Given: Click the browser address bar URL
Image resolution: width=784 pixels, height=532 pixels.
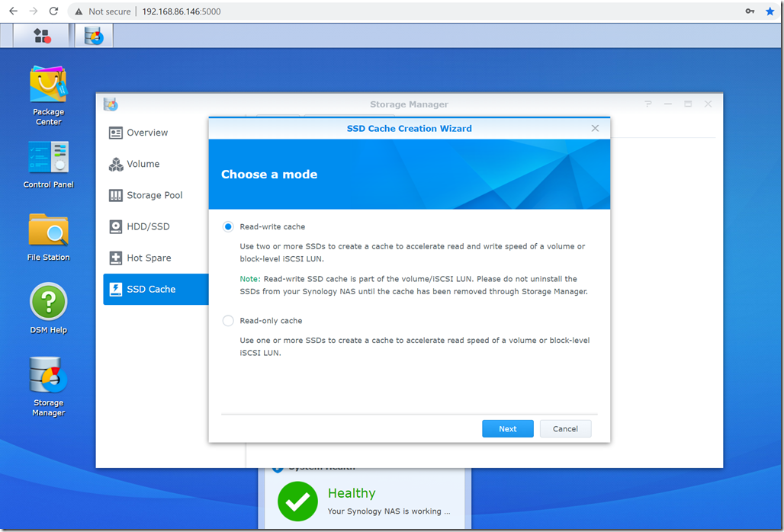Looking at the screenshot, I should pyautogui.click(x=181, y=11).
